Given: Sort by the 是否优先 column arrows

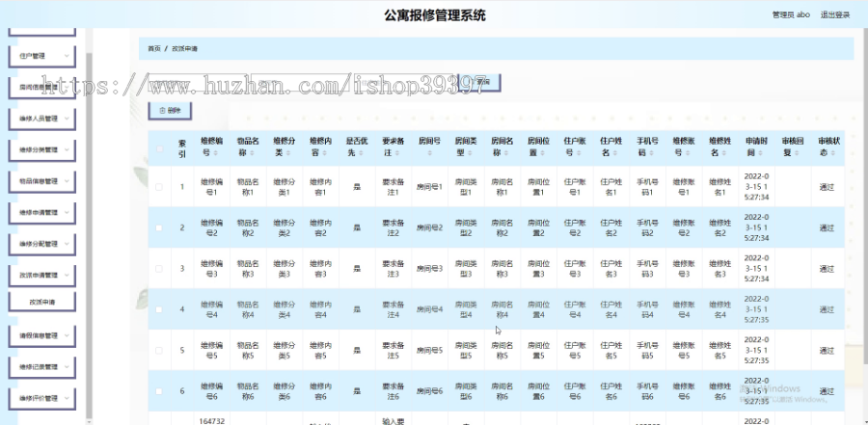Looking at the screenshot, I should tap(361, 153).
